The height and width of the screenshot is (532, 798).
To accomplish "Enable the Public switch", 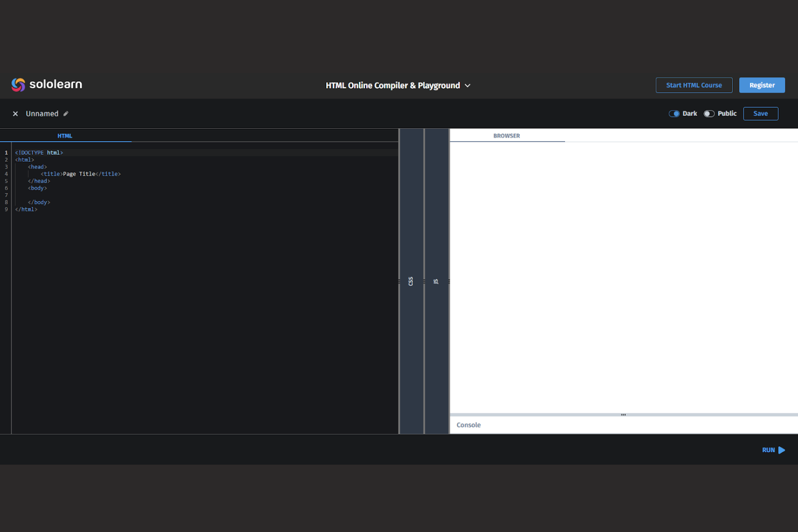I will coord(709,113).
